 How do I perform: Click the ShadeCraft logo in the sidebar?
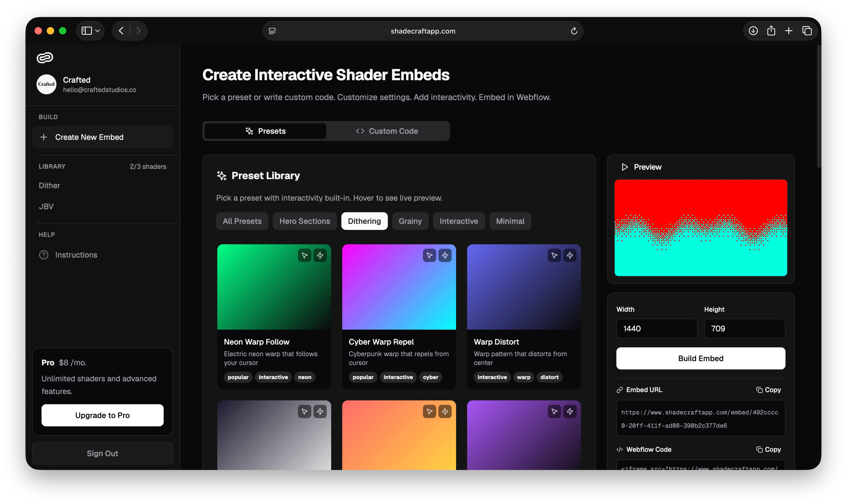click(x=45, y=58)
